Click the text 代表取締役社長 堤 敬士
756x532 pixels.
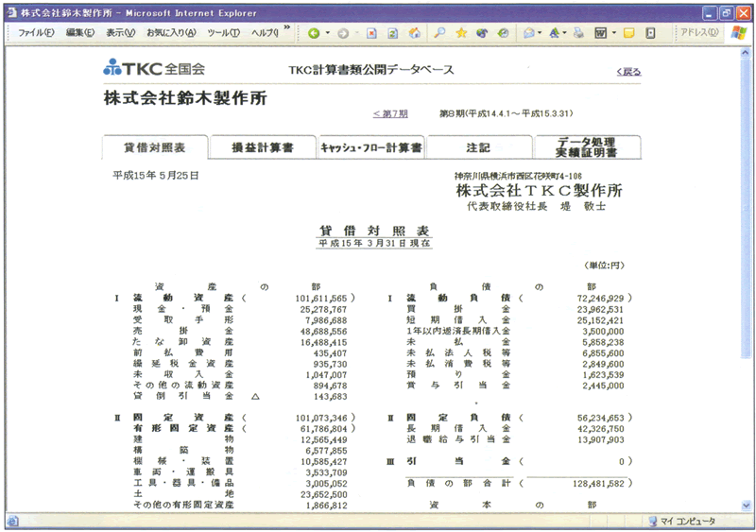536,206
